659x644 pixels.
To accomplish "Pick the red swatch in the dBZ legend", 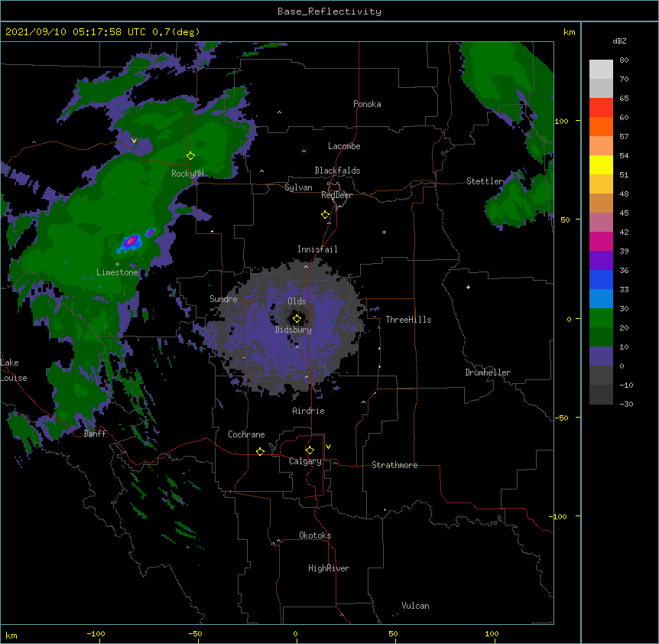I will click(x=601, y=107).
